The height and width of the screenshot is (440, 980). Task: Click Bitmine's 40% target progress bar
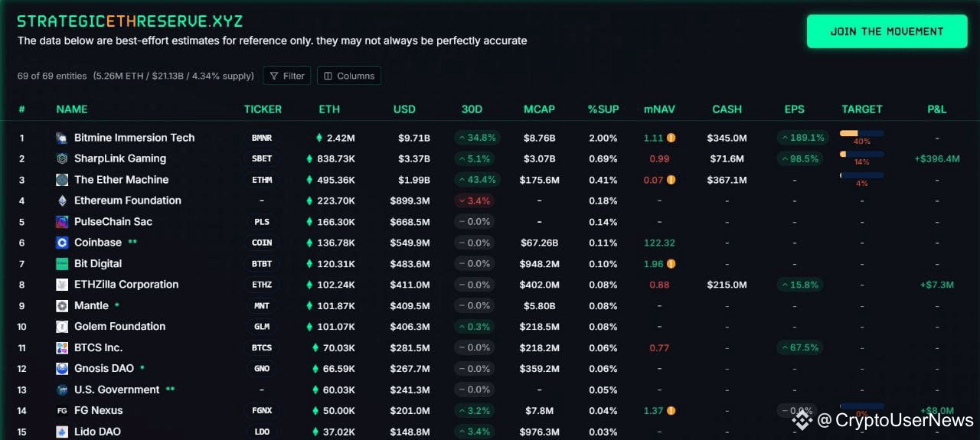[861, 133]
